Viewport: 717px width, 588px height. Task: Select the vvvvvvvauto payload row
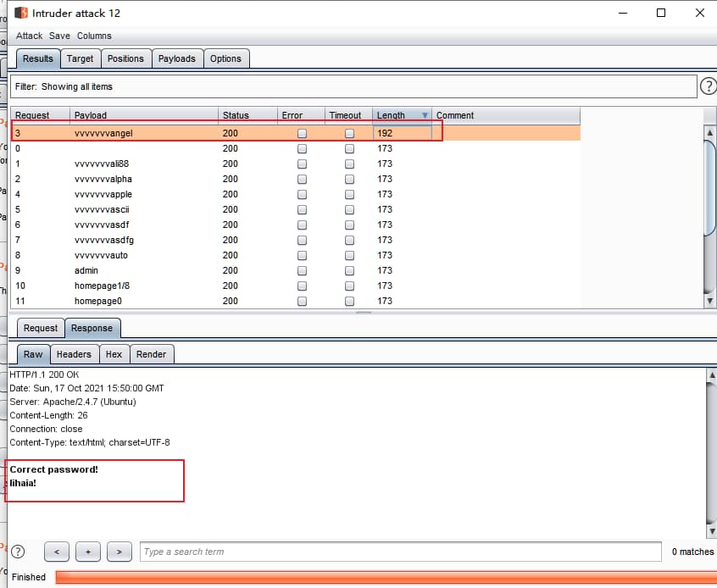pyautogui.click(x=296, y=255)
